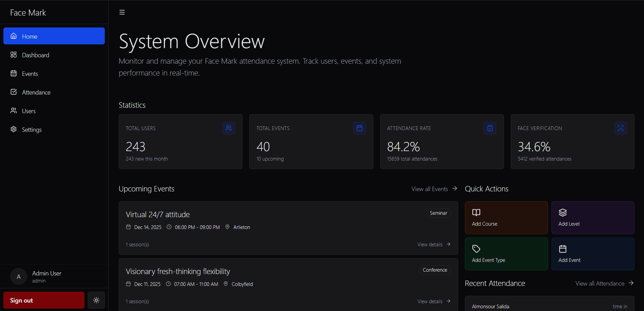Image resolution: width=644 pixels, height=311 pixels.
Task: Toggle light/dark theme sun button
Action: coord(96,300)
